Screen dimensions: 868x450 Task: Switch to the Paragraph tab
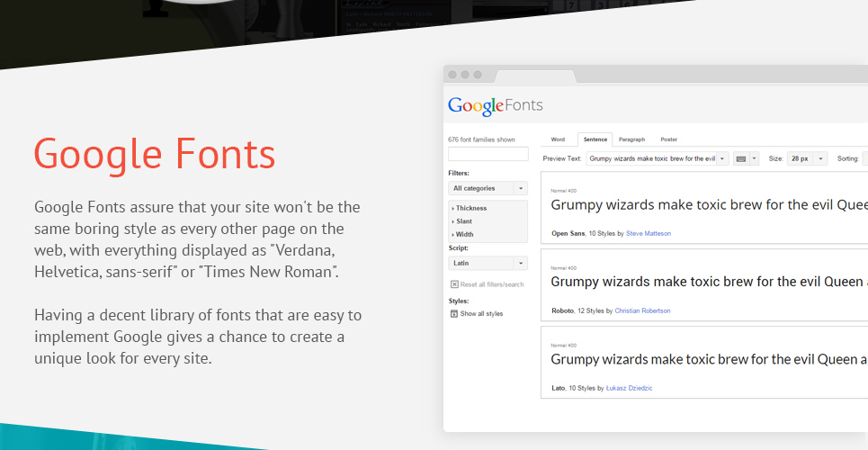click(x=631, y=139)
